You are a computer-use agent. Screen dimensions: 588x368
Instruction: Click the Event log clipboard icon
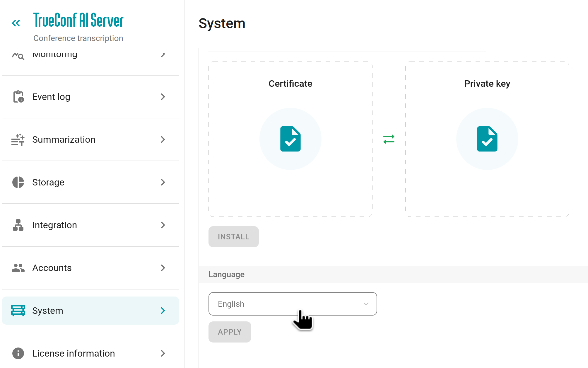(x=18, y=97)
